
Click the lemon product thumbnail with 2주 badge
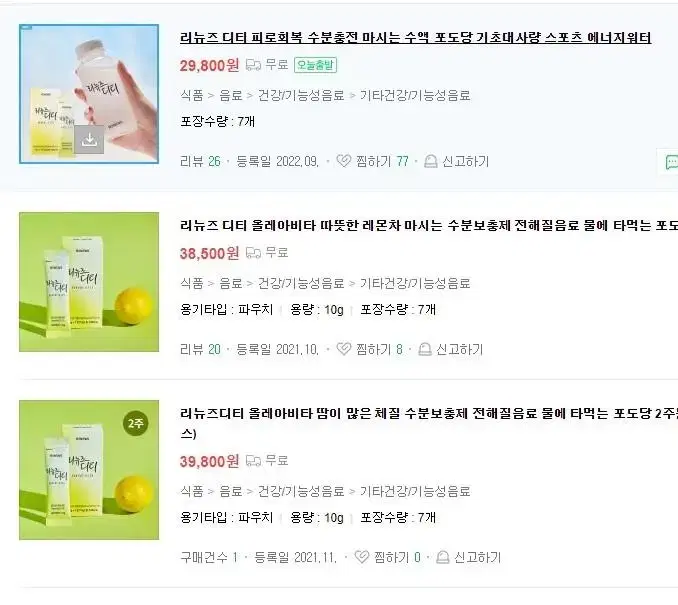click(x=89, y=470)
